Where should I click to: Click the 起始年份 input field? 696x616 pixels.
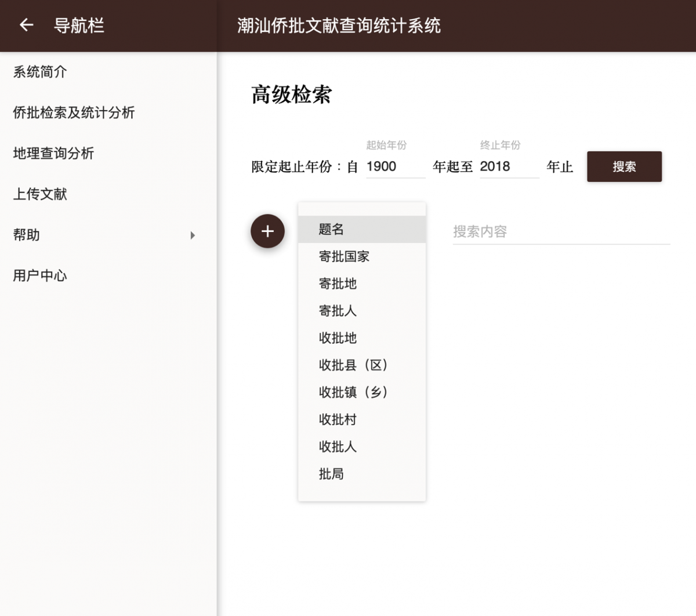coord(395,166)
